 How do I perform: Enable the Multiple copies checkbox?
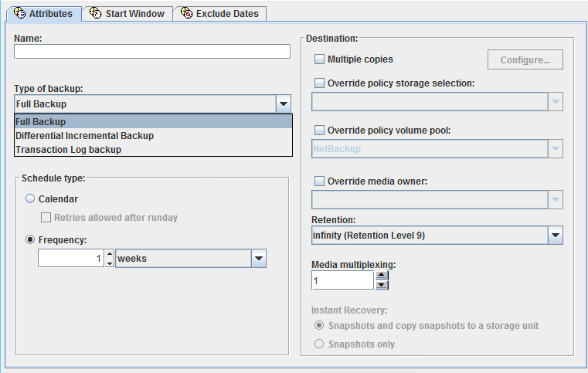point(319,59)
